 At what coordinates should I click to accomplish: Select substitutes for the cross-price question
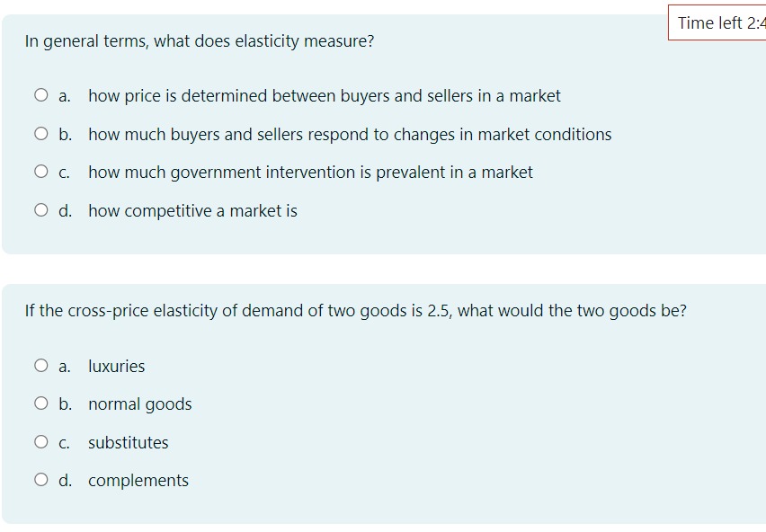click(40, 441)
